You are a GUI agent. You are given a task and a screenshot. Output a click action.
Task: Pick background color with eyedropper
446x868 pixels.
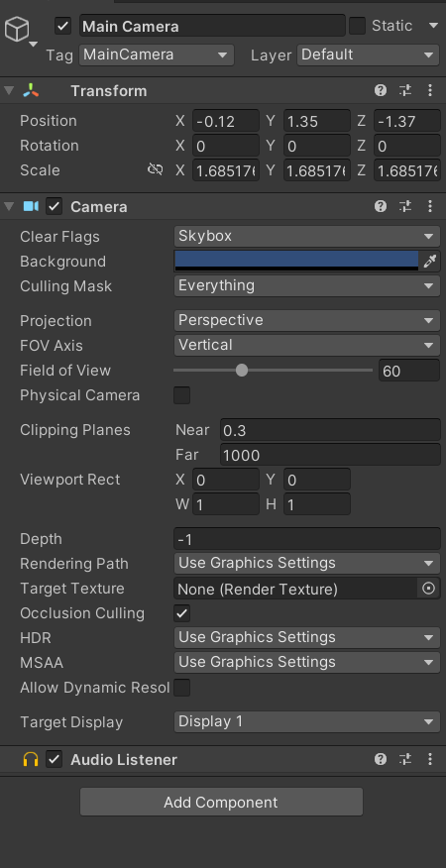click(430, 262)
